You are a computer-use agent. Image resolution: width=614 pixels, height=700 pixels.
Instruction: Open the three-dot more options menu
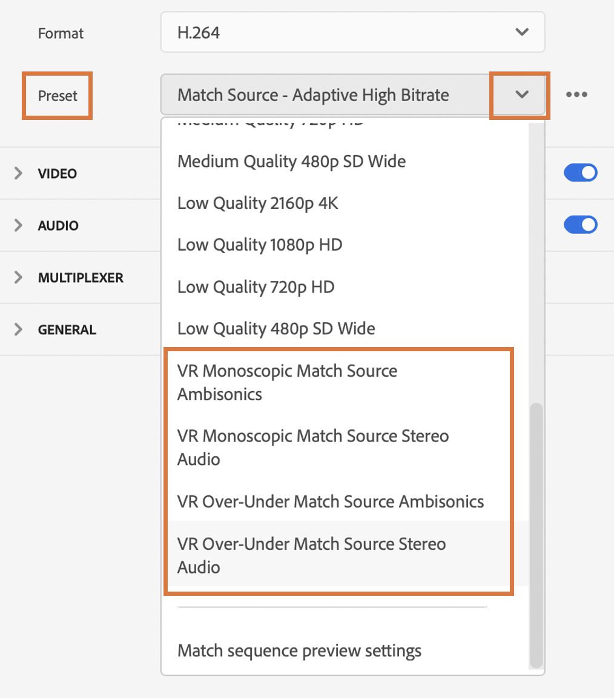576,95
